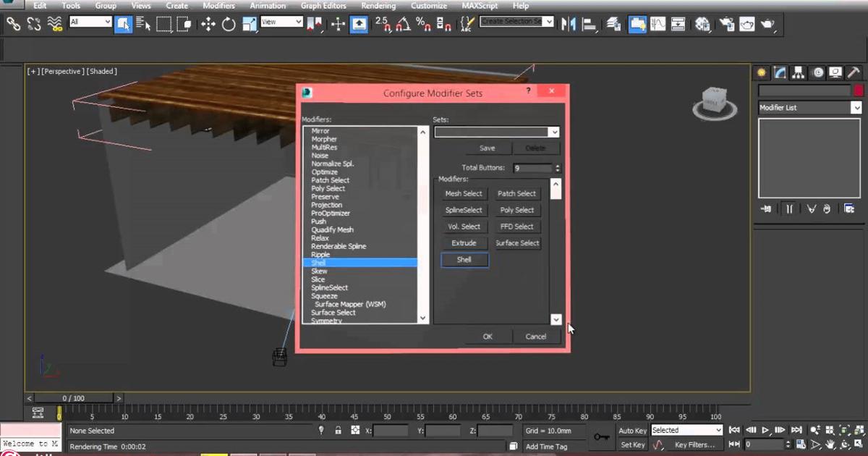Open the Modifiers menu
The height and width of the screenshot is (456, 868).
[218, 6]
